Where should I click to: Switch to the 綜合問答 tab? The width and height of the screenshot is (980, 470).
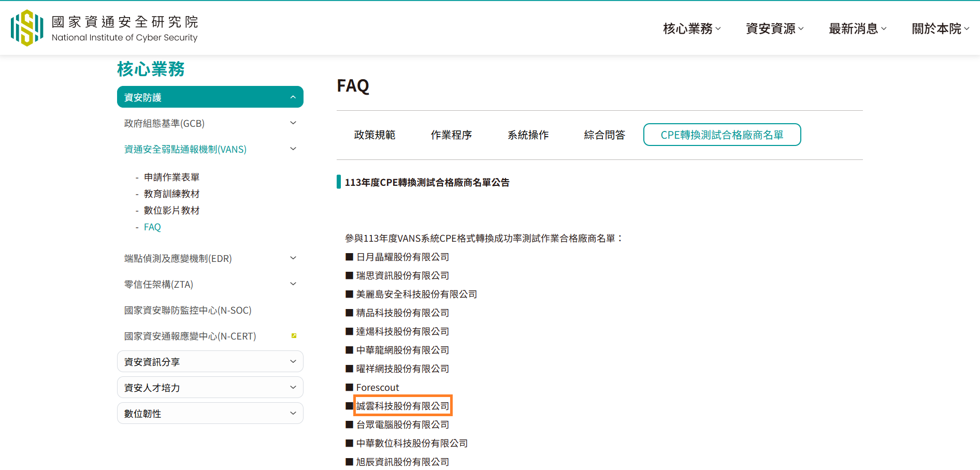[604, 135]
